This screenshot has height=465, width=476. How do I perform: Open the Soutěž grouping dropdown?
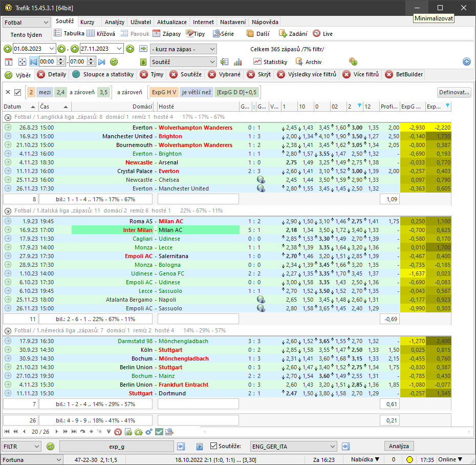pyautogui.click(x=183, y=62)
